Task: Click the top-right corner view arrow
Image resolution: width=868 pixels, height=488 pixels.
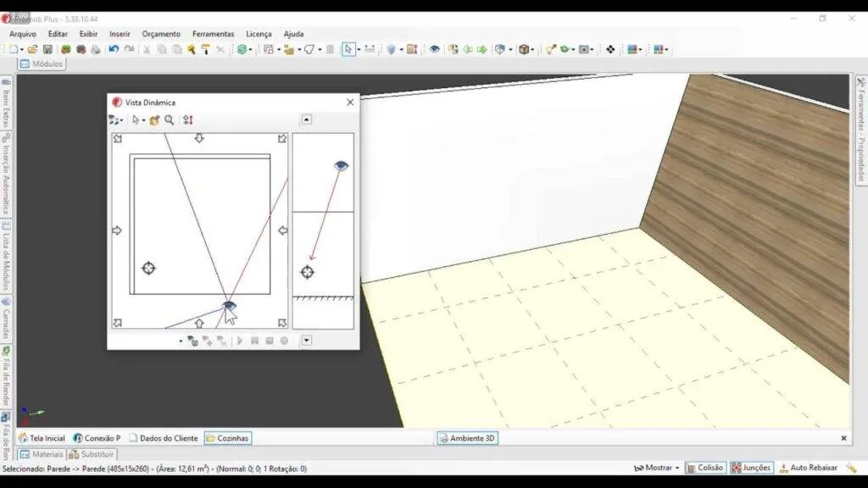Action: point(282,138)
